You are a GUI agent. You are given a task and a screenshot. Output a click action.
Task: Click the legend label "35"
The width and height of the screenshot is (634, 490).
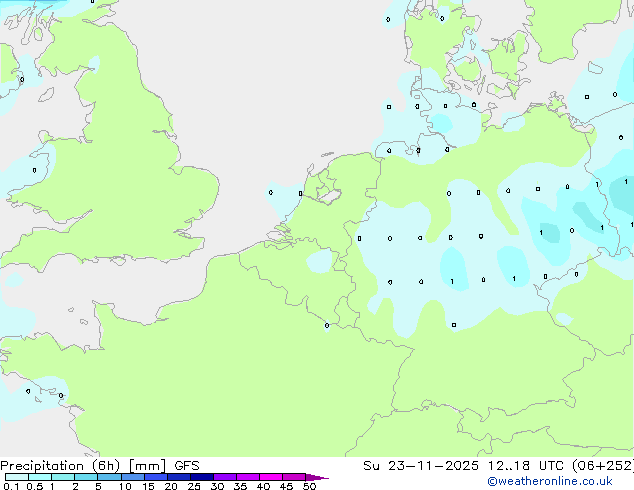(240, 486)
